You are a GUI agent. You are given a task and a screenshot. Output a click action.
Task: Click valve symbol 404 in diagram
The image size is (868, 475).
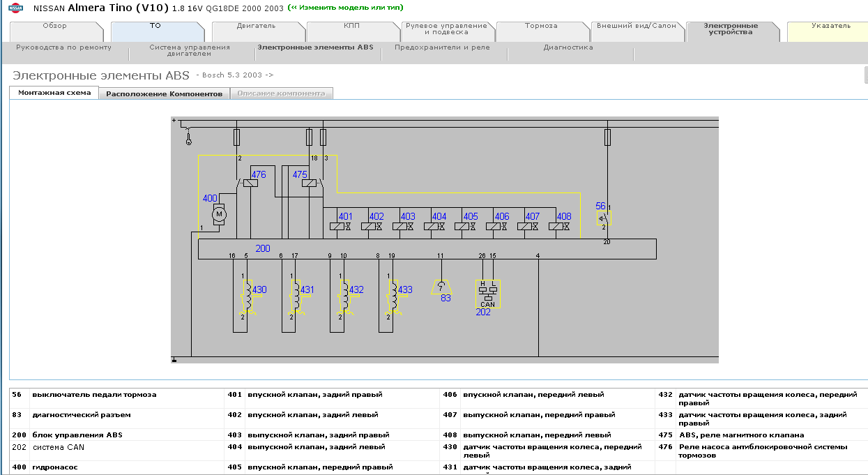(x=435, y=226)
